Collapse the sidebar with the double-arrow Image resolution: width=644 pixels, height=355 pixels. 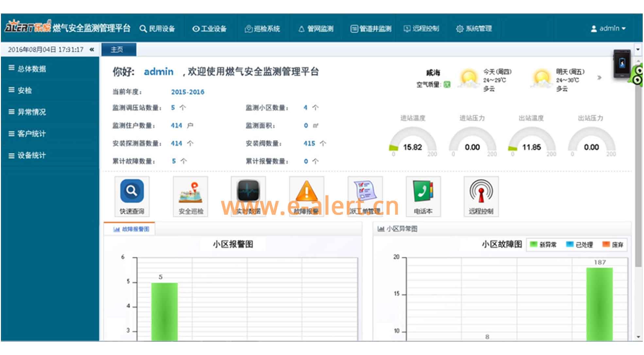tap(92, 49)
